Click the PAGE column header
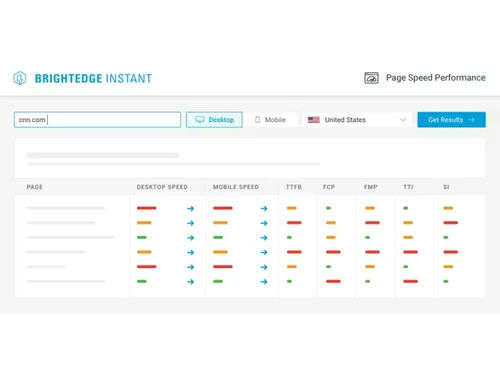This screenshot has width=500, height=375. click(35, 187)
